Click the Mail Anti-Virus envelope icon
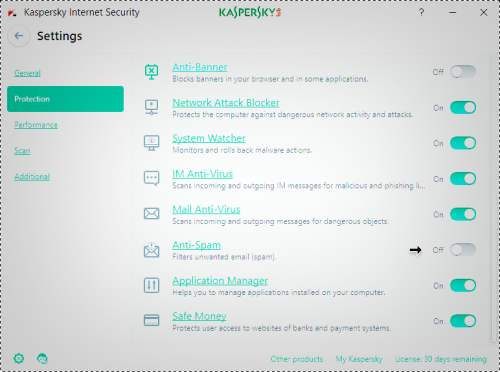Screen dimensions: 500x372 (x=151, y=214)
